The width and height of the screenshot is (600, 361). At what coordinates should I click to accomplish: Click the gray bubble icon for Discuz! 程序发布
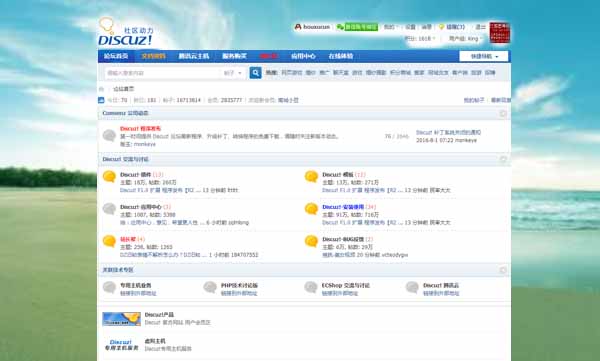tap(109, 135)
